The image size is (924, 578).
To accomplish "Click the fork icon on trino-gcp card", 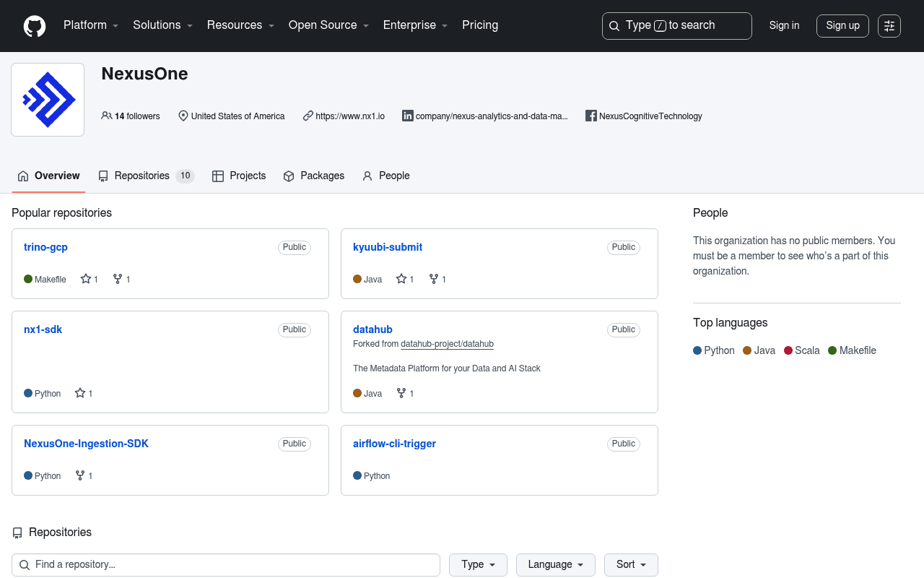I will coord(118,279).
